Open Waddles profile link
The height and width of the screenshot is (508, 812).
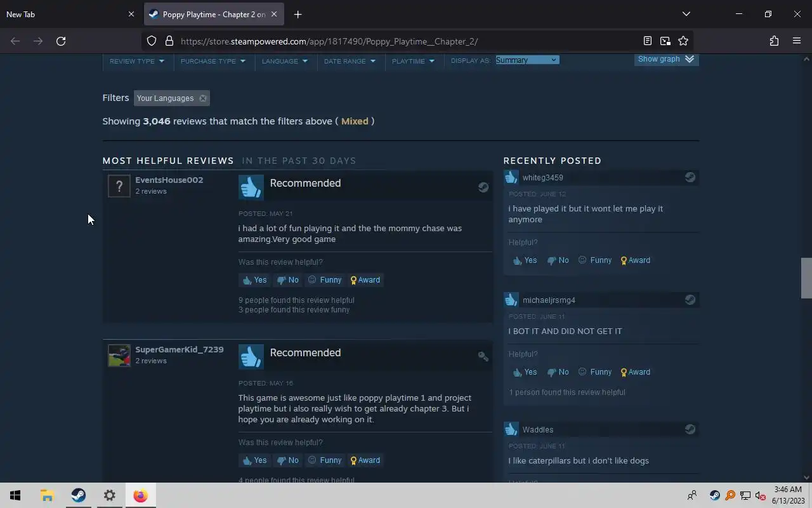538,430
